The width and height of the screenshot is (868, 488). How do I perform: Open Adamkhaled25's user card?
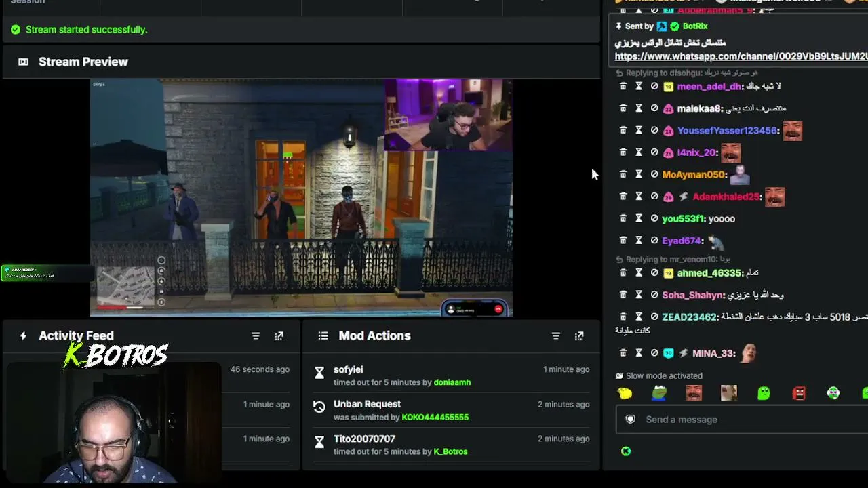(x=726, y=197)
